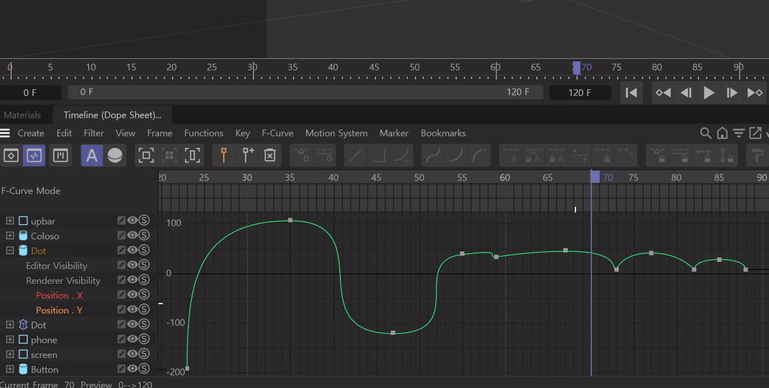Click the Add Marker plus icon
Image resolution: width=769 pixels, height=388 pixels.
pos(247,155)
